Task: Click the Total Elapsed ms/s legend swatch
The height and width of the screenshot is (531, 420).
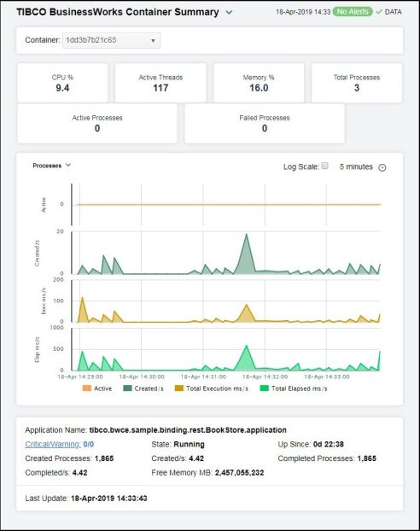Action: click(264, 388)
